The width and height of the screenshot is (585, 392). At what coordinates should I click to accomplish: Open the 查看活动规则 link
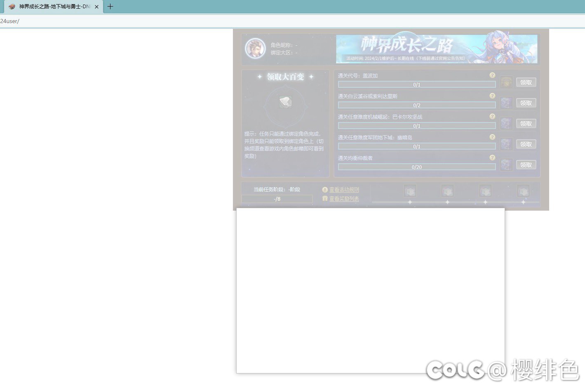[x=344, y=190]
